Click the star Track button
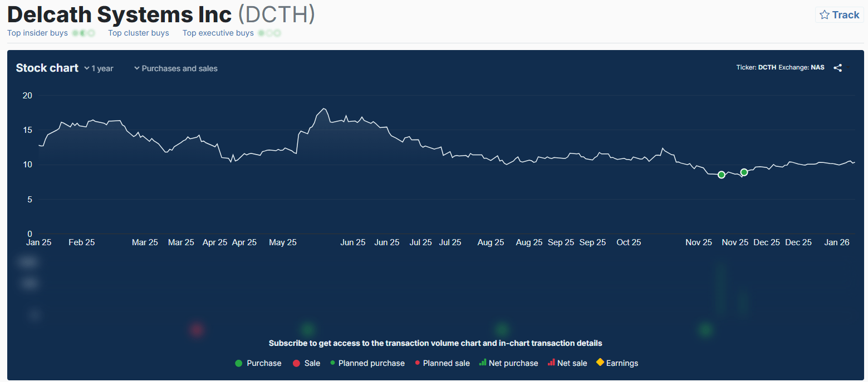This screenshot has width=868, height=382. (x=840, y=15)
